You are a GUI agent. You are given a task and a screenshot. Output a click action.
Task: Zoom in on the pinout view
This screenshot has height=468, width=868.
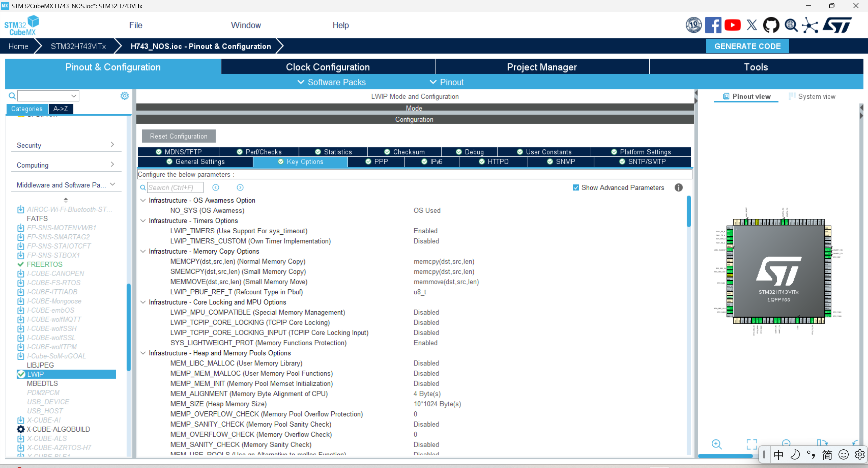716,444
